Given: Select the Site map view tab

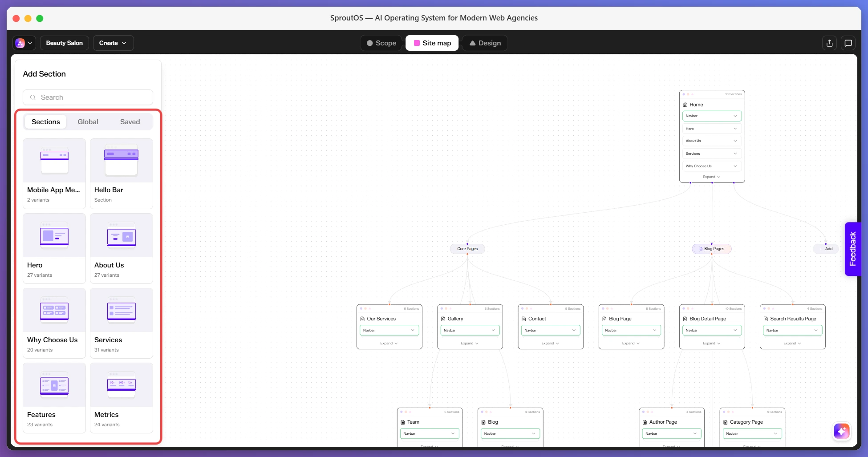Looking at the screenshot, I should click(432, 43).
